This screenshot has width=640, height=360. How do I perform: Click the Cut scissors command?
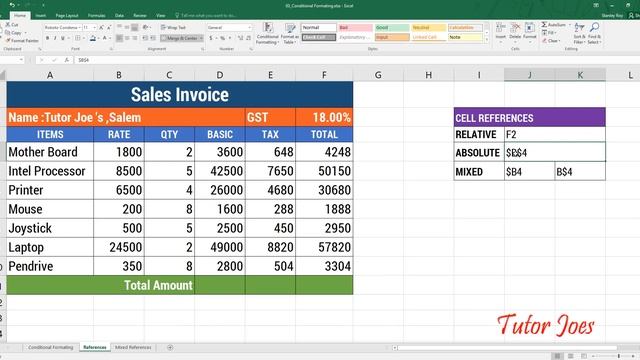(12, 25)
